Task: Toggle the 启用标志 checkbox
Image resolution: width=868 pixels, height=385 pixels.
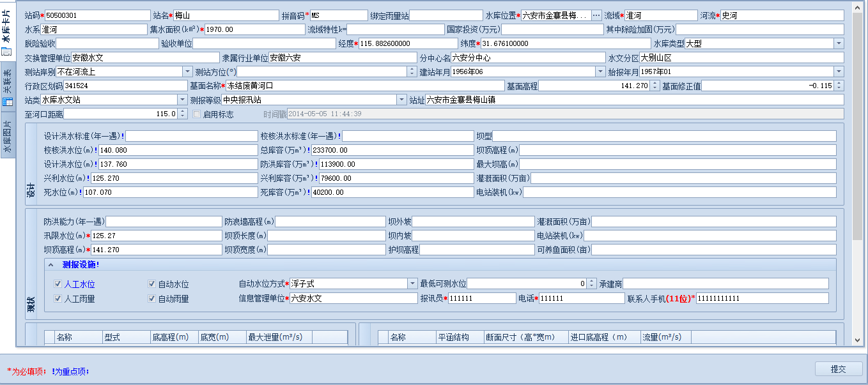Action: point(197,114)
